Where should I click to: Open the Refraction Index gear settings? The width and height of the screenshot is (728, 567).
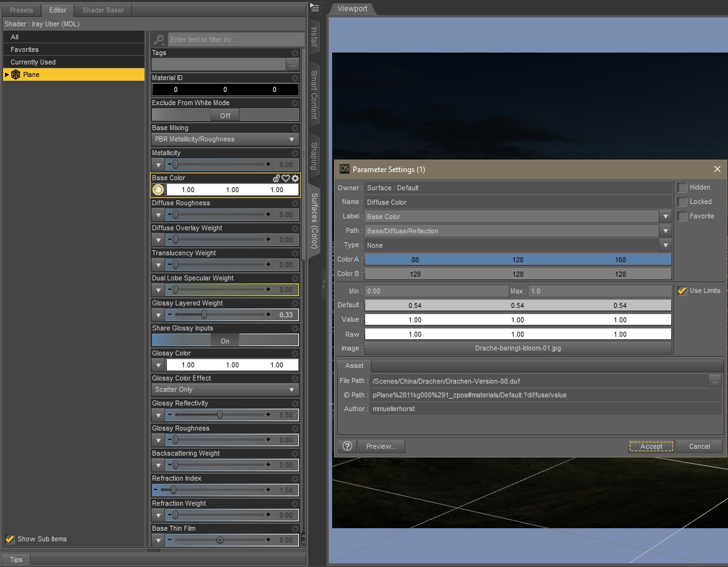295,478
